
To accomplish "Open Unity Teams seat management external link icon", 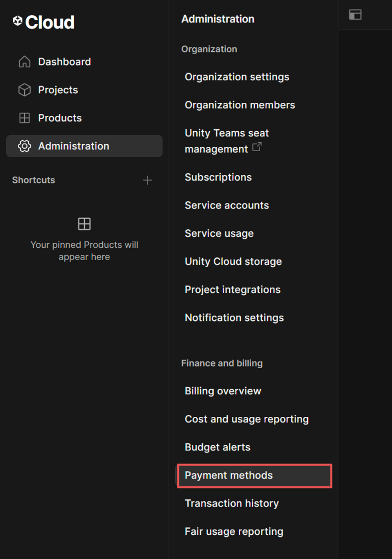I will click(x=257, y=147).
